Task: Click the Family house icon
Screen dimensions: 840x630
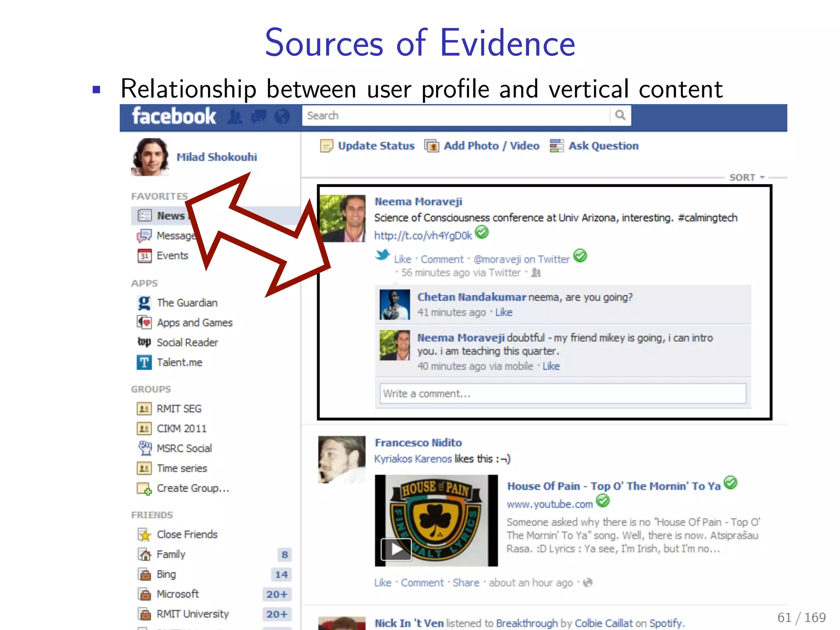Action: coord(144,555)
